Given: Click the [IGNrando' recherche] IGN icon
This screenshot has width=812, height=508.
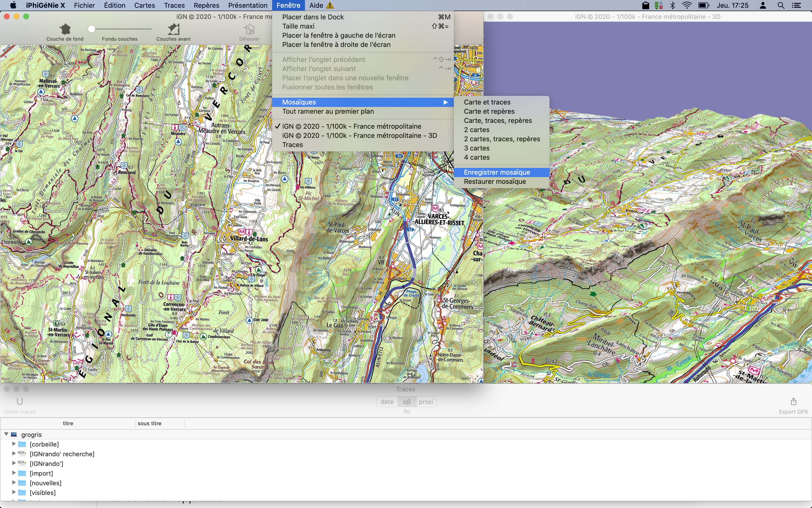Looking at the screenshot, I should (22, 454).
